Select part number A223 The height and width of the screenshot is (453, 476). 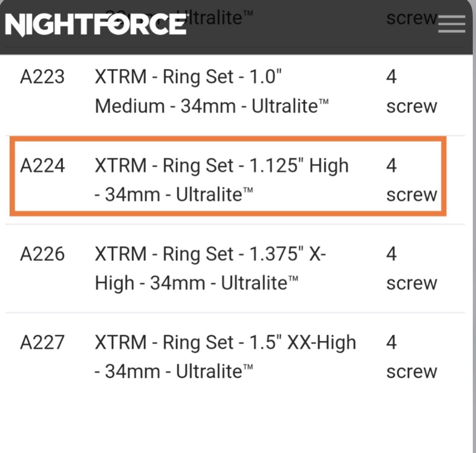42,77
